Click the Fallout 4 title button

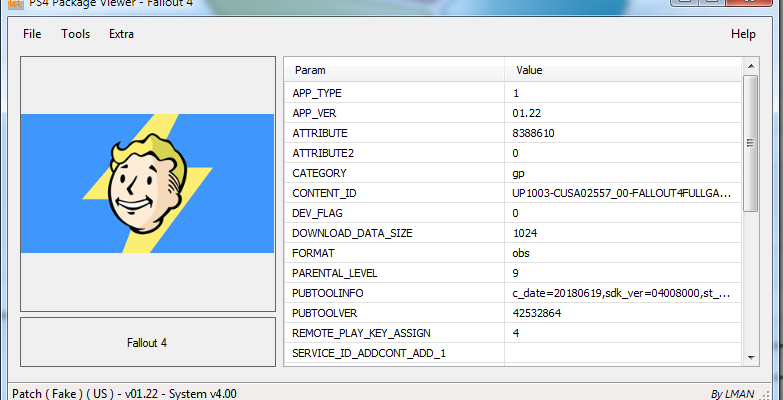click(147, 343)
